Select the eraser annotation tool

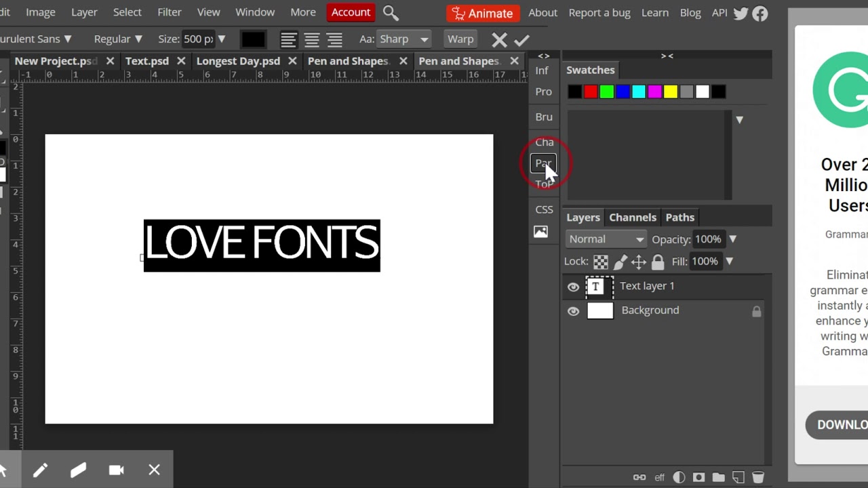[78, 470]
